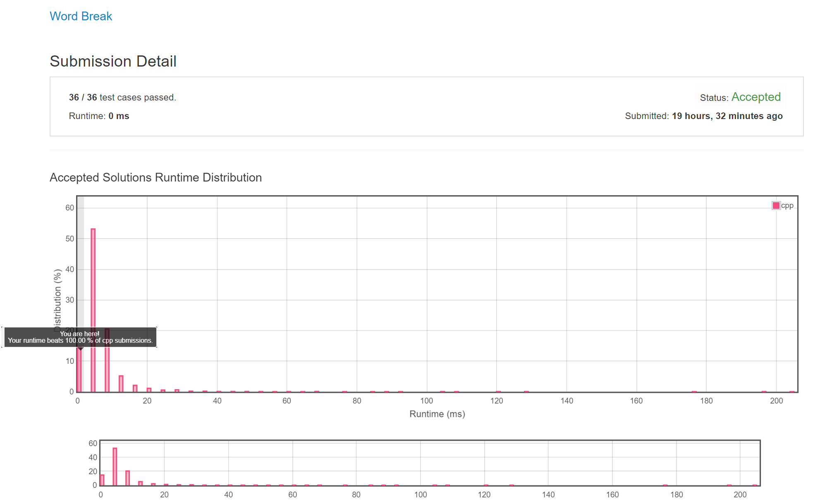
Task: Select the bar near 12 ms in main chart
Action: (121, 384)
